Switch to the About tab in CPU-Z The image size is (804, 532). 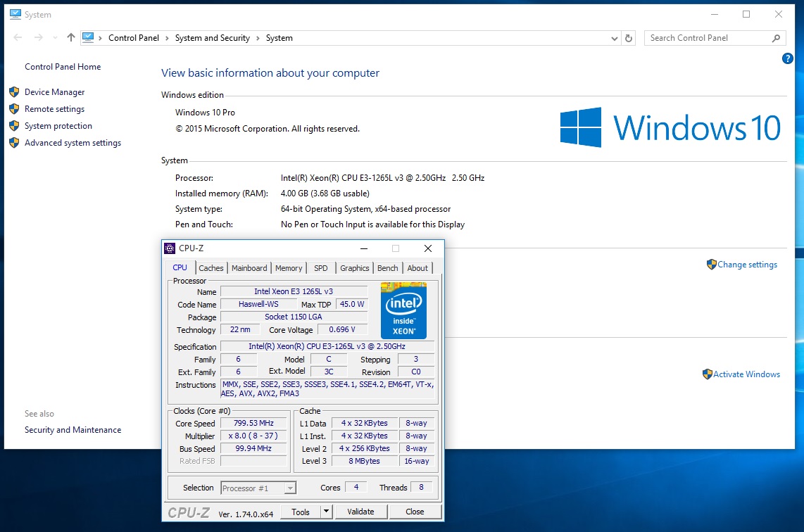tap(418, 268)
